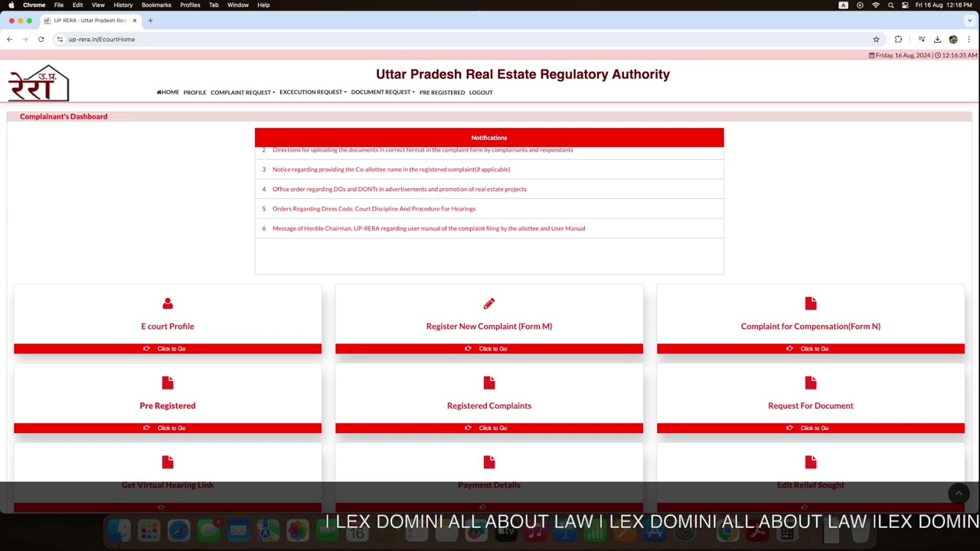
Task: Click the Edit Relief Sought document icon
Action: [811, 462]
